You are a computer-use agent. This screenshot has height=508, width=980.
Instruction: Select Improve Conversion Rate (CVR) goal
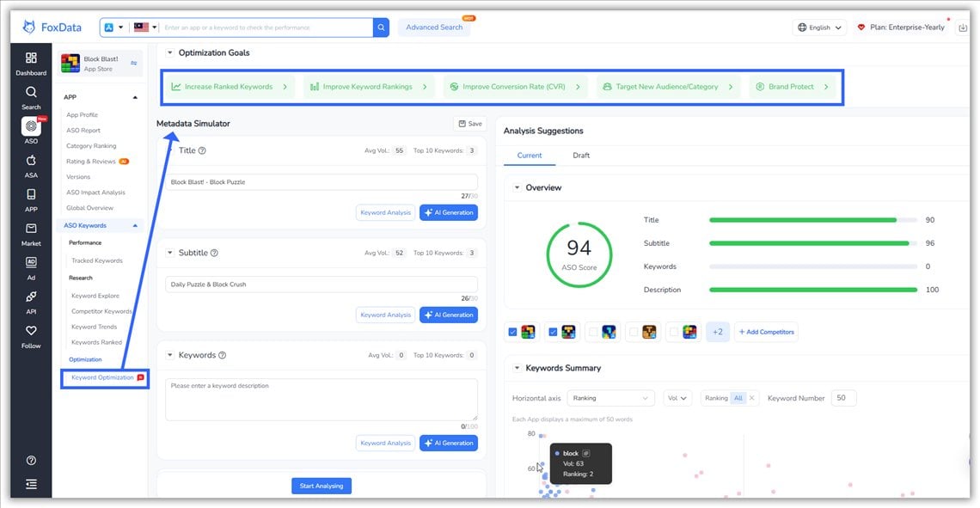click(516, 87)
